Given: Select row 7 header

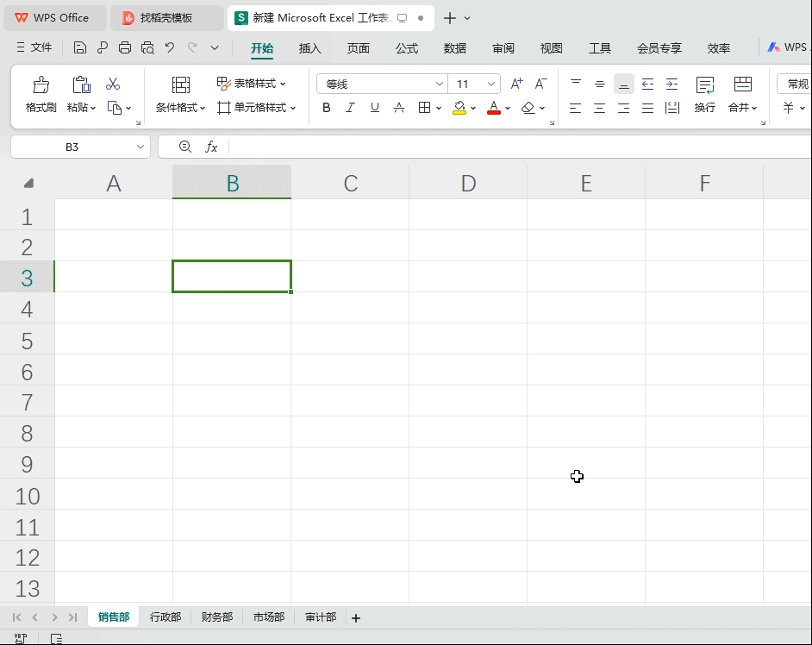Looking at the screenshot, I should click(x=27, y=403).
